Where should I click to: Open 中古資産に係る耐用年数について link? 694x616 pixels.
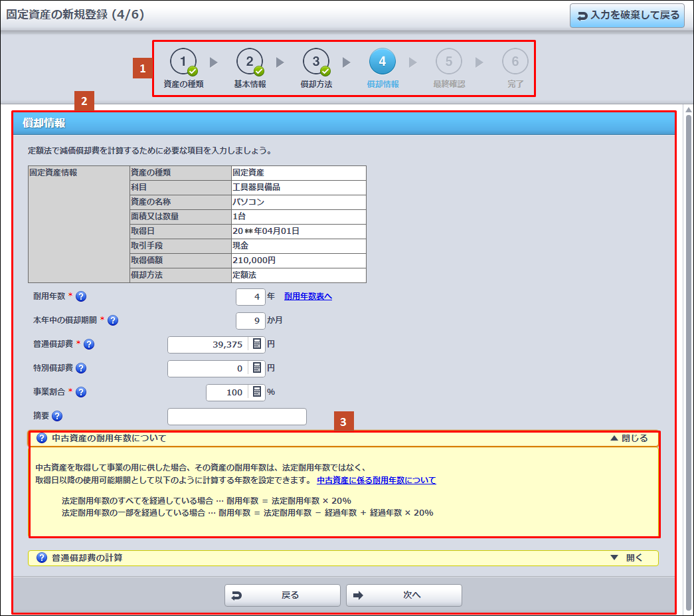coord(376,480)
